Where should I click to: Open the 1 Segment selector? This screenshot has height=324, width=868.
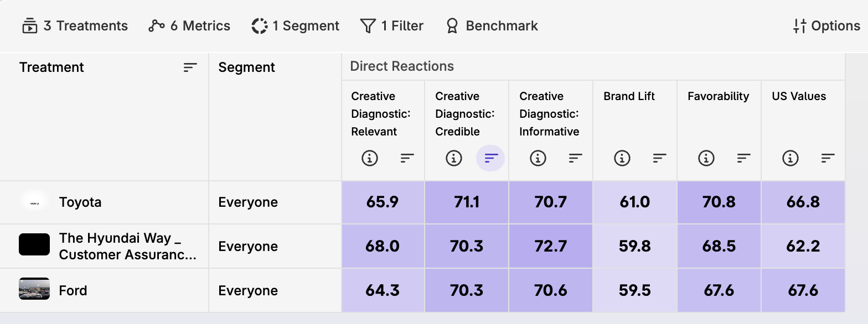295,26
